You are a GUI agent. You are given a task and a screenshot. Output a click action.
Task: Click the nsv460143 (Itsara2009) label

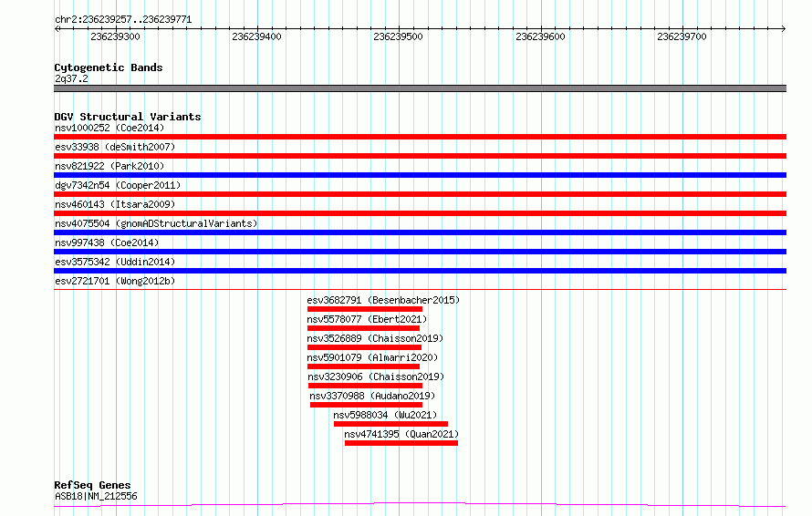tap(115, 204)
